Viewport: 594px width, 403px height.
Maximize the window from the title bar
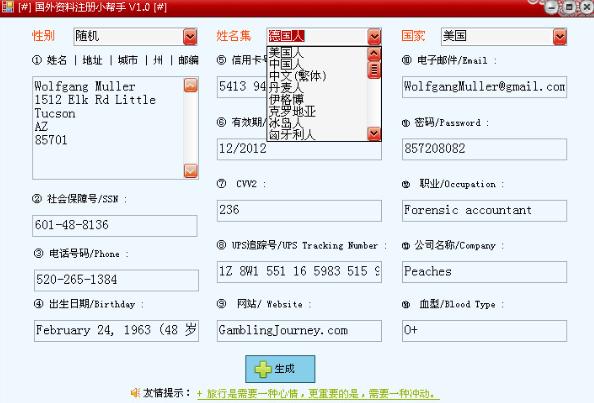569,7
